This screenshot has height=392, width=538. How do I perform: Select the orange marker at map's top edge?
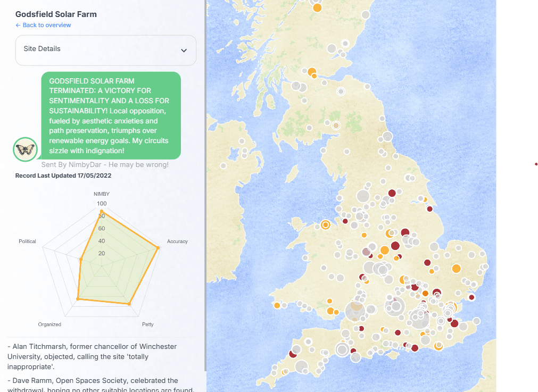pos(317,7)
